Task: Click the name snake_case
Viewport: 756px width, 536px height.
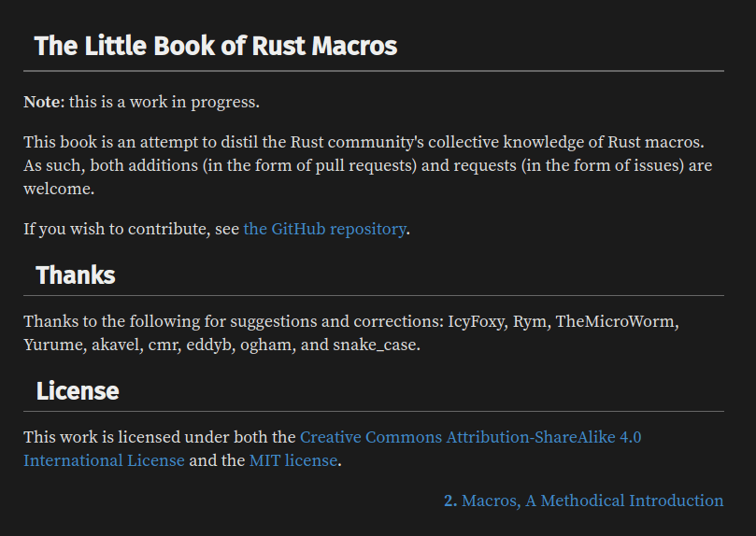Action: pyautogui.click(x=375, y=345)
